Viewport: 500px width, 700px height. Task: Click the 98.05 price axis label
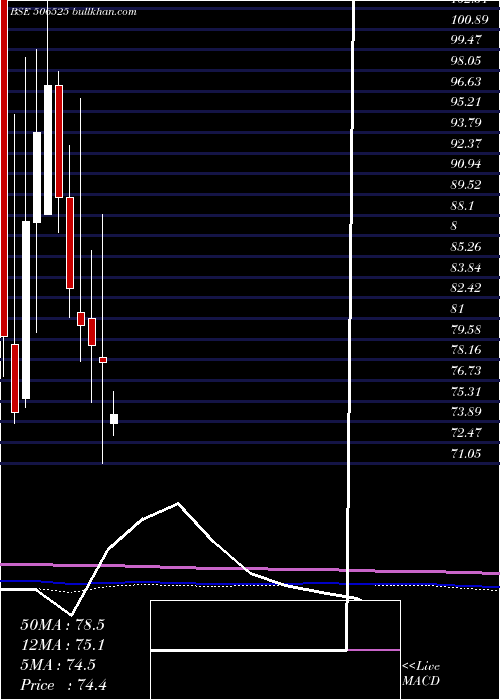click(466, 60)
